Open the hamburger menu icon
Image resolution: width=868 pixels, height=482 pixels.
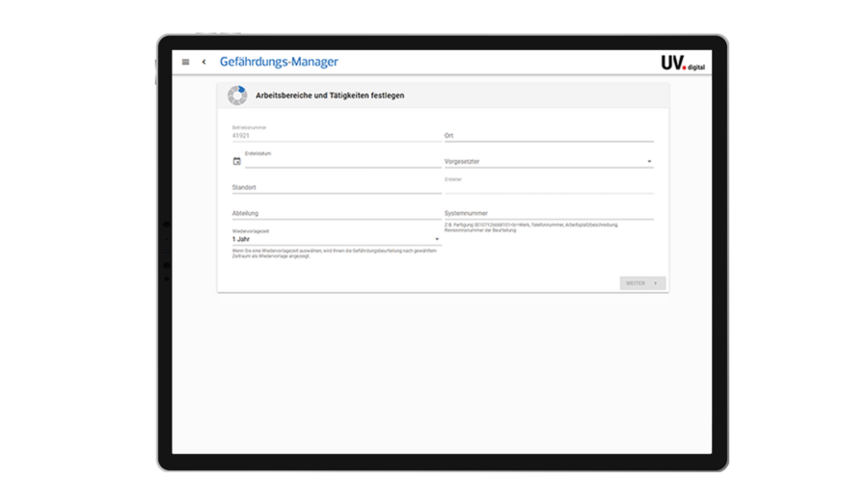tap(185, 62)
